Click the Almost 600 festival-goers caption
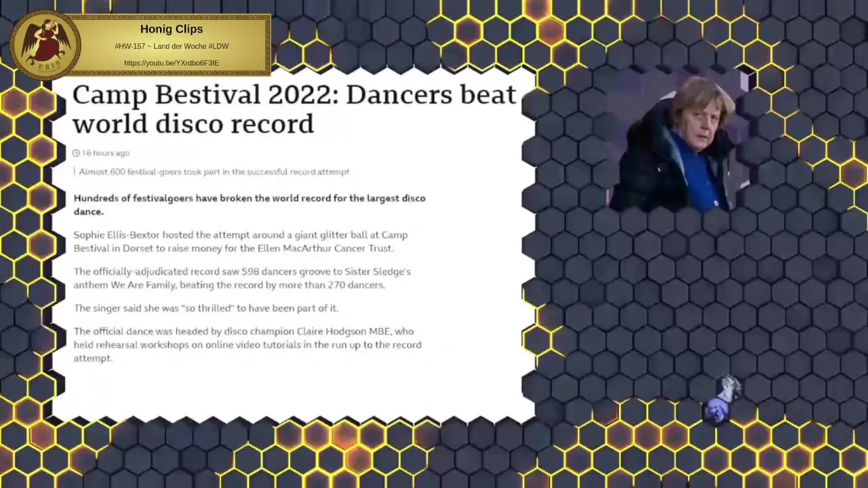This screenshot has height=488, width=868. [x=214, y=172]
